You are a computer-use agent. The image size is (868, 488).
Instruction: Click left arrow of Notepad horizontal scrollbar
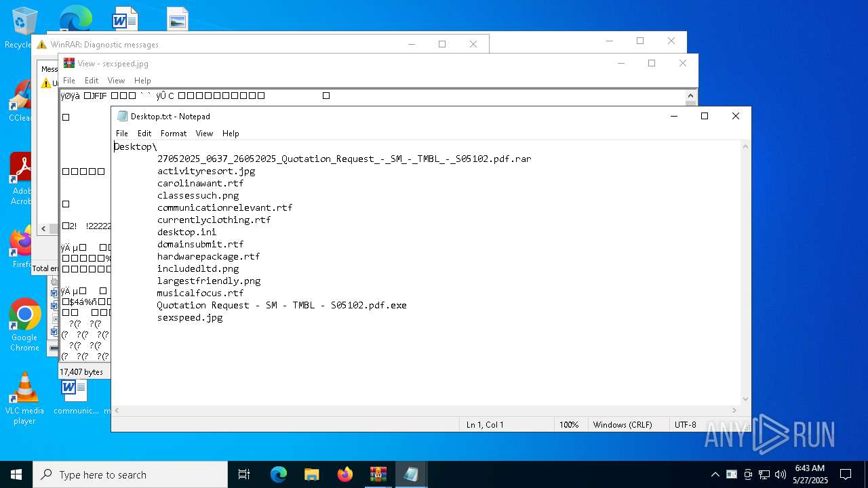pyautogui.click(x=117, y=410)
